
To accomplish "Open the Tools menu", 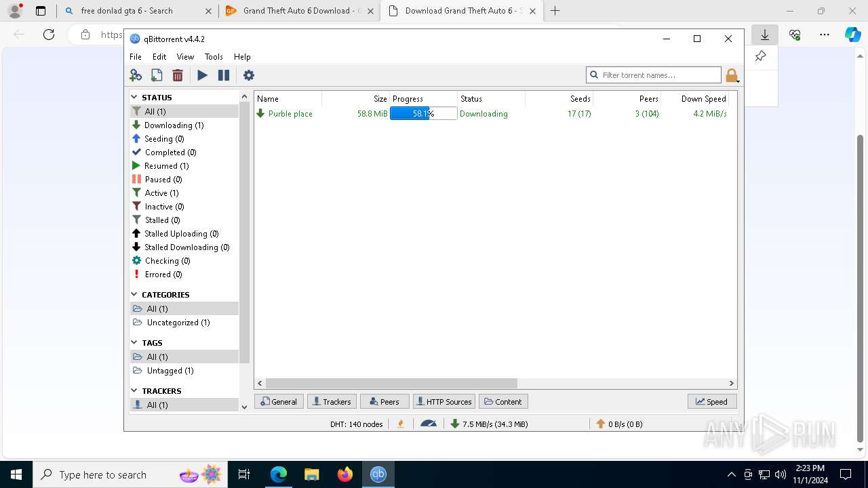I will [214, 57].
